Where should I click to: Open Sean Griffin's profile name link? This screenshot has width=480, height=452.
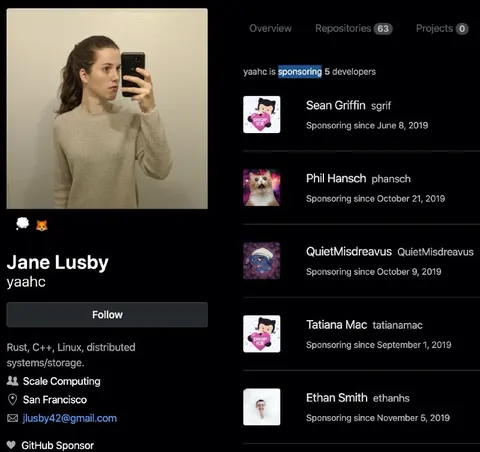(336, 105)
